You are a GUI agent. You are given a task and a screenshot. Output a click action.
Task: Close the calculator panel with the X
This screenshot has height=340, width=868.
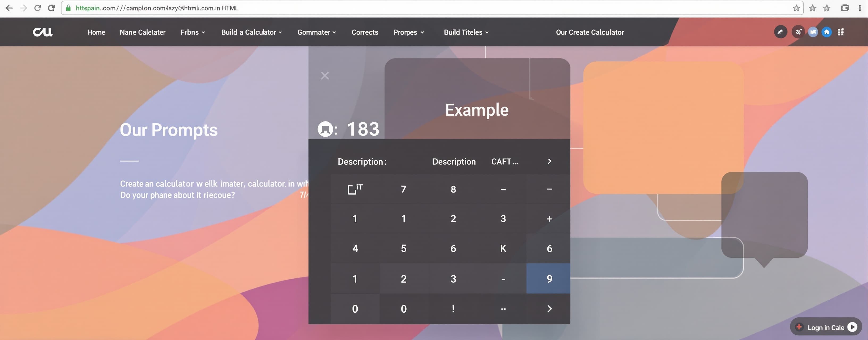click(x=325, y=76)
